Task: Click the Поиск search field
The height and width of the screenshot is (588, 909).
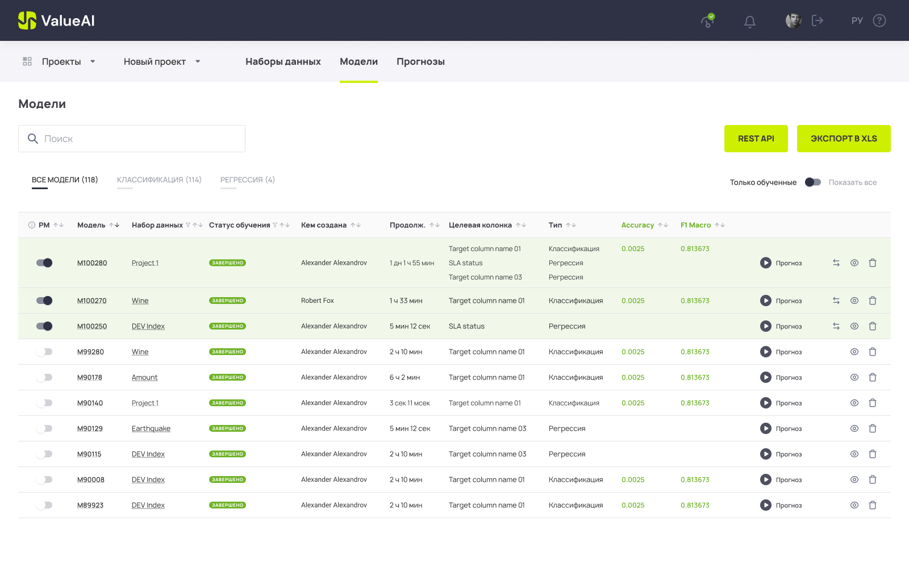Action: (132, 139)
